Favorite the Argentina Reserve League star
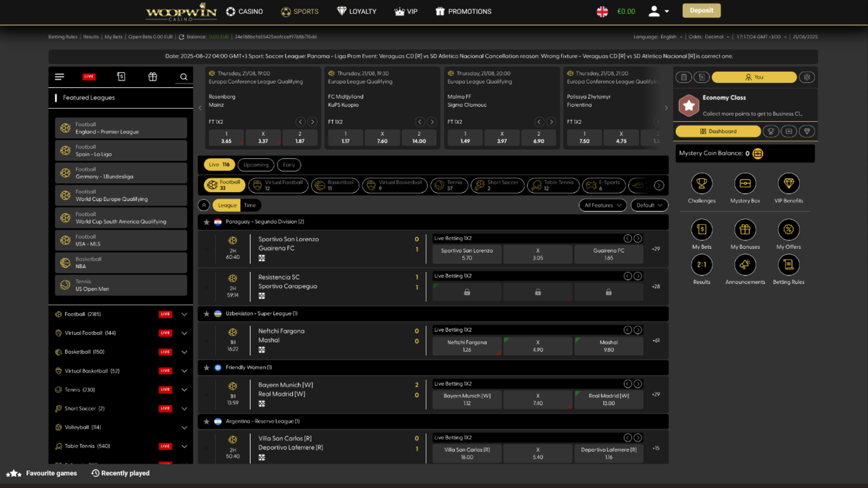868x488 pixels. 207,421
